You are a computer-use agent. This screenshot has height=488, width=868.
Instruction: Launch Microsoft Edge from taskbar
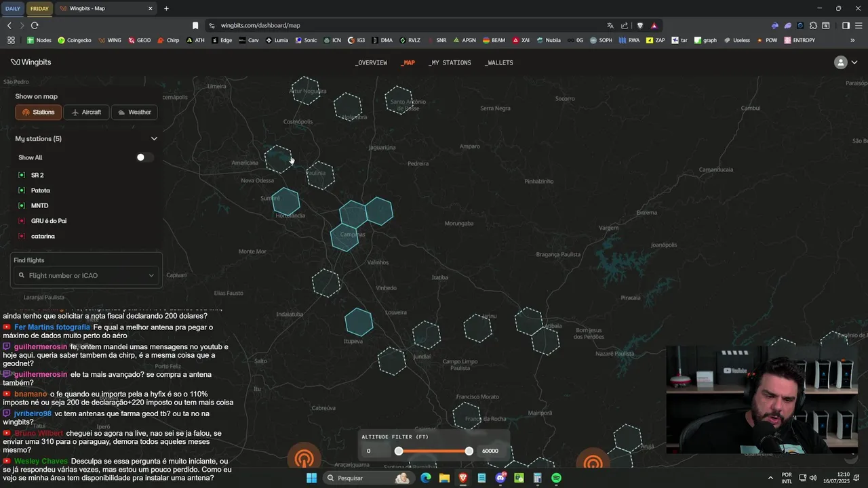[x=425, y=478]
